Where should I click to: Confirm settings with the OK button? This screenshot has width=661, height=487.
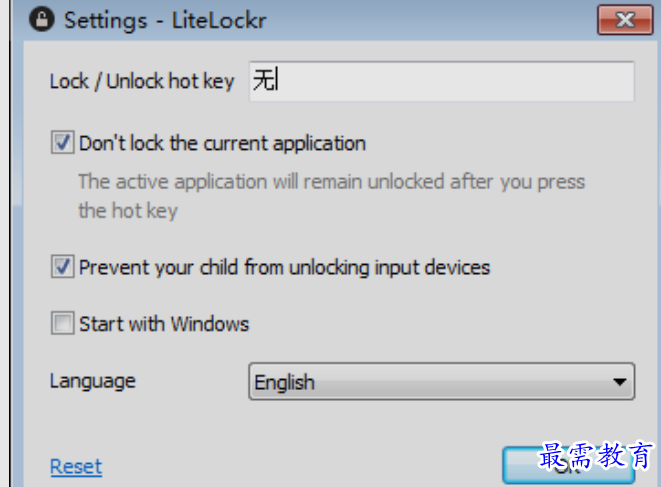tap(568, 465)
